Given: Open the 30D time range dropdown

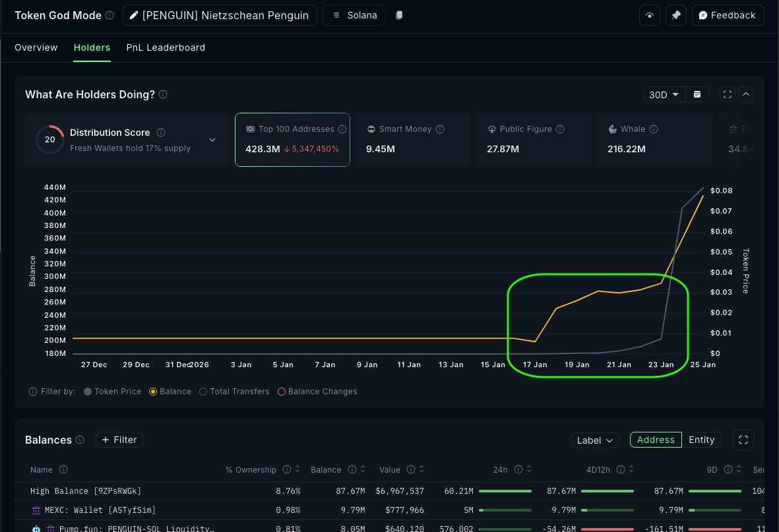Looking at the screenshot, I should click(x=664, y=94).
